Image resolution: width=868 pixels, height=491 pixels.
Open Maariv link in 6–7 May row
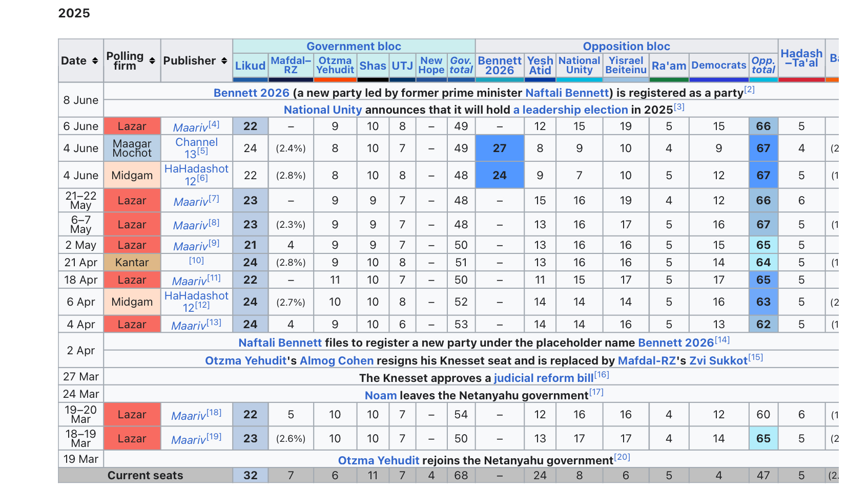coord(190,225)
